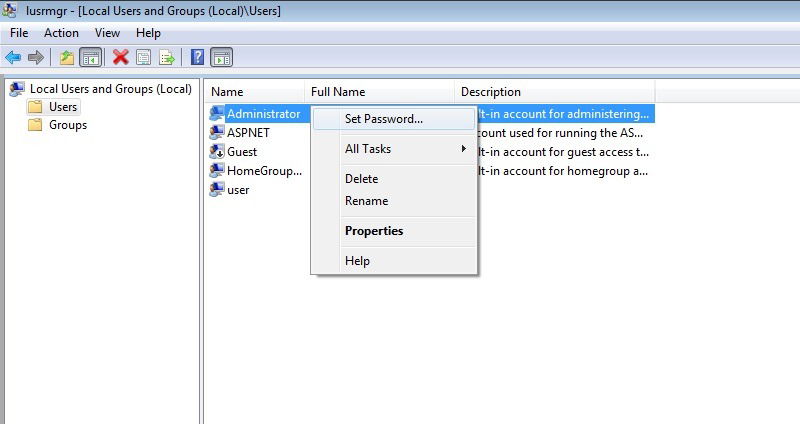Toggle the Show/Hide Action Pane icon

pyautogui.click(x=221, y=57)
